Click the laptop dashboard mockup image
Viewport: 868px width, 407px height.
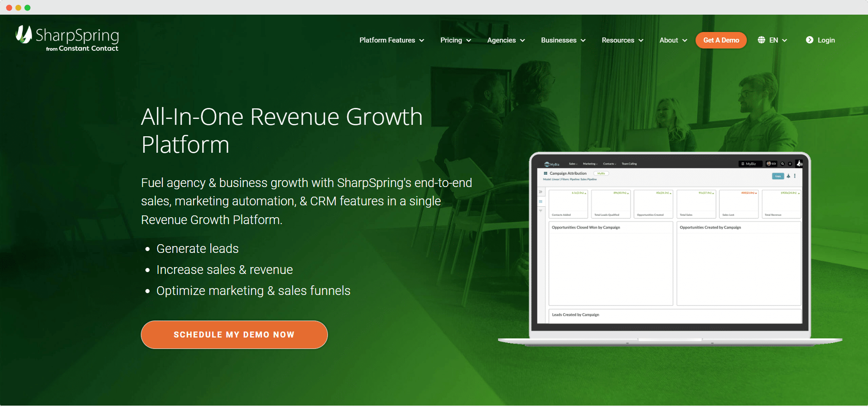point(670,249)
